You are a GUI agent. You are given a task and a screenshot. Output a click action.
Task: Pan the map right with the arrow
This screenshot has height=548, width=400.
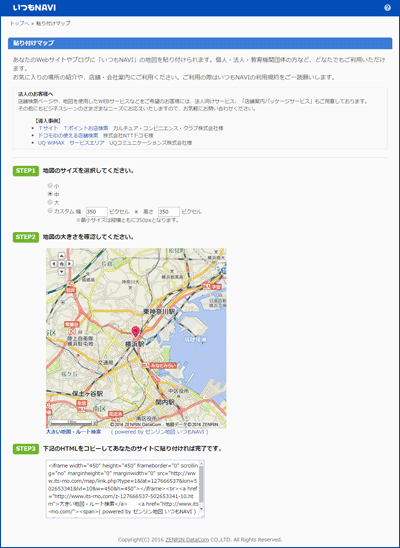70,264
